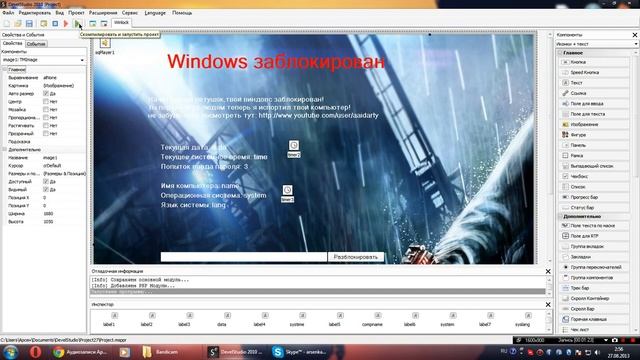Select label1 in the inspector

[x=109, y=320]
